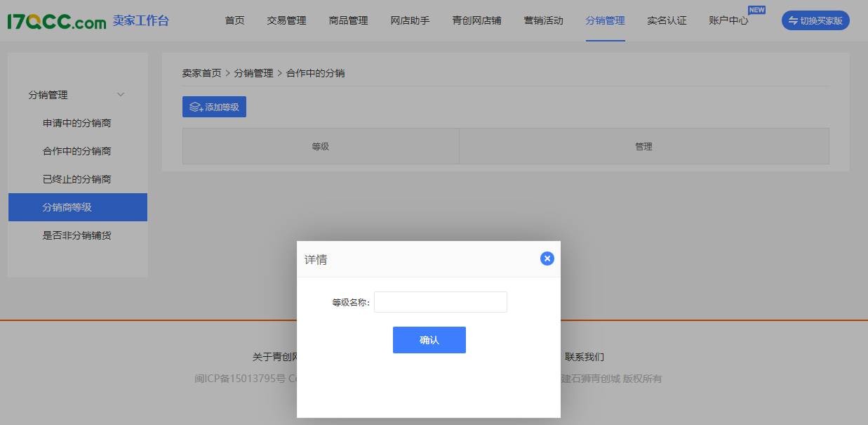
Task: Click the 切换买家版 switch button
Action: pyautogui.click(x=815, y=20)
